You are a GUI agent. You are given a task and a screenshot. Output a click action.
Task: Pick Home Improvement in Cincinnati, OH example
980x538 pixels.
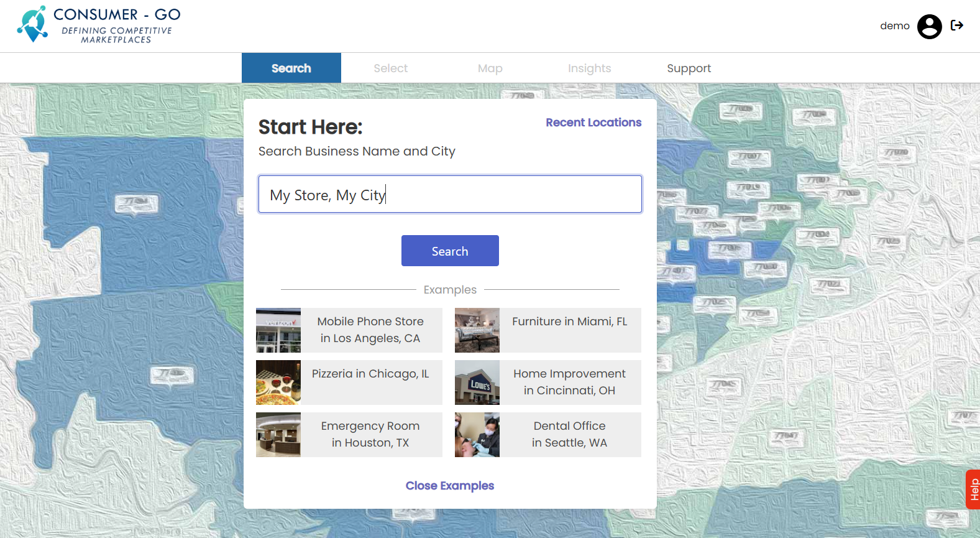pyautogui.click(x=548, y=383)
